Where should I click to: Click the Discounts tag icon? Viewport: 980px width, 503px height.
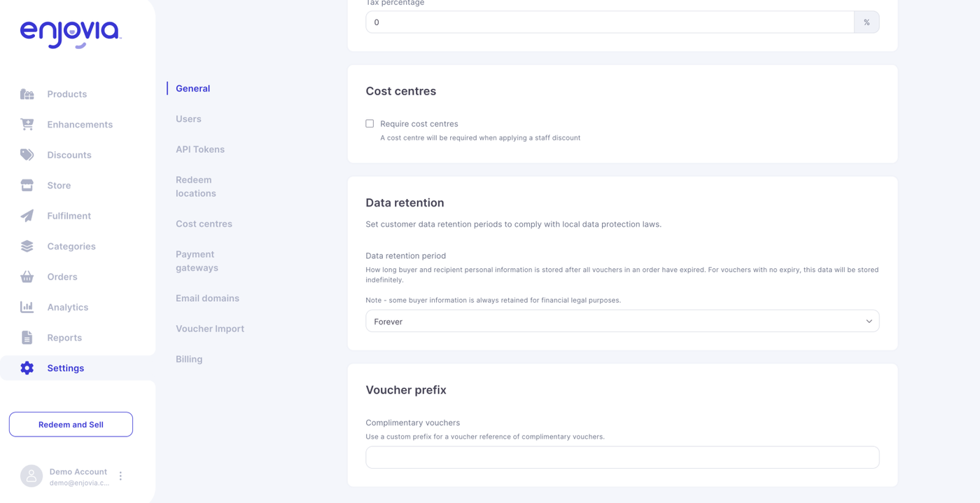tap(27, 155)
